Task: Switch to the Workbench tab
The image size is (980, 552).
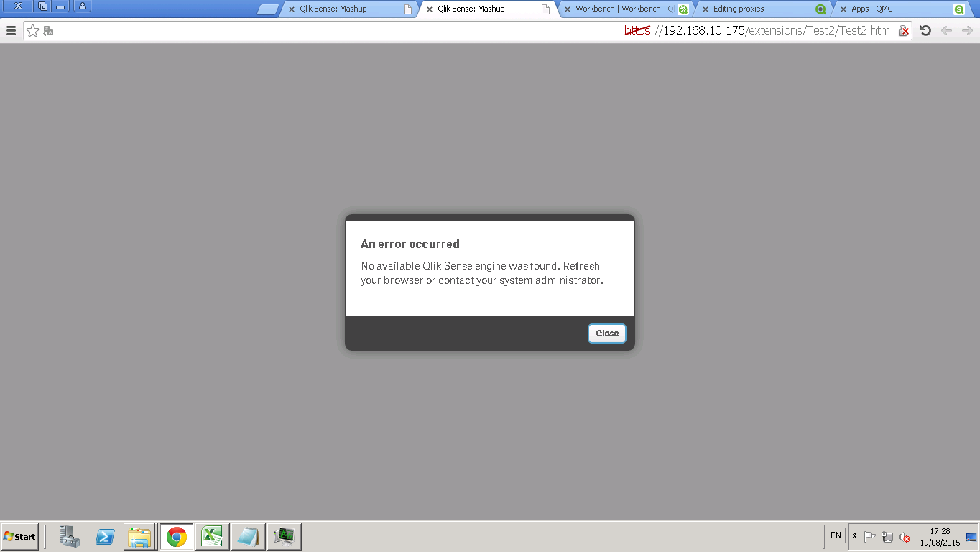Action: coord(625,9)
